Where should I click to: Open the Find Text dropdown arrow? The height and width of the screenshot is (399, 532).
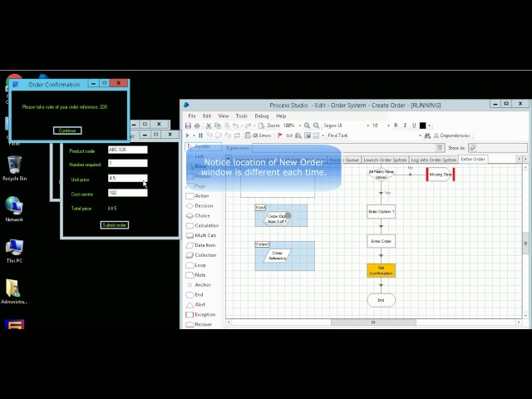click(420, 135)
